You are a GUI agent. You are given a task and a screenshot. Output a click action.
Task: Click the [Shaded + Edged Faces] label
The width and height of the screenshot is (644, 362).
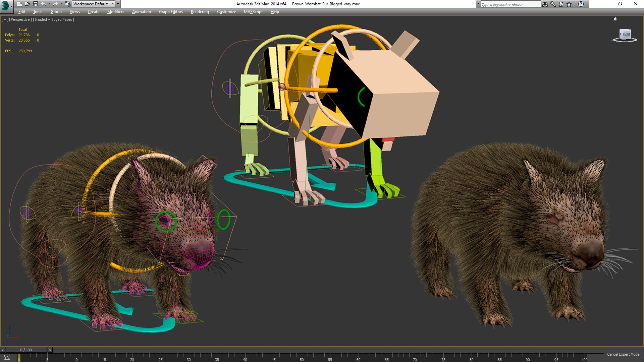point(54,19)
